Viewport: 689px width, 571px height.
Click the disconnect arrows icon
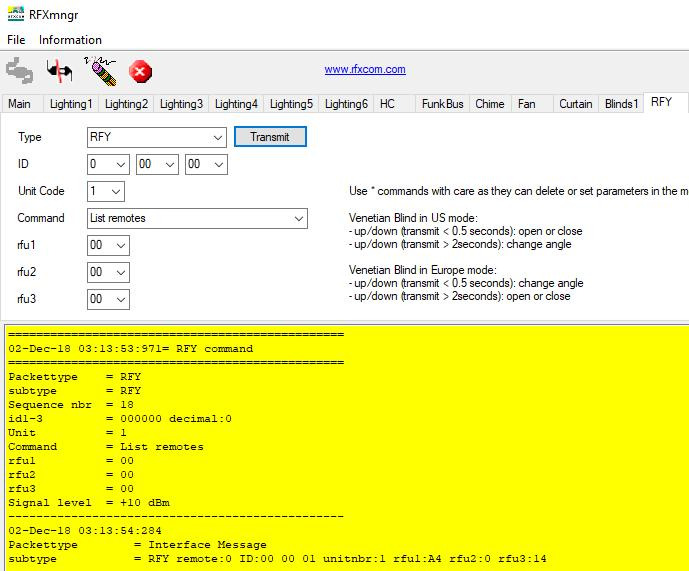tap(60, 71)
